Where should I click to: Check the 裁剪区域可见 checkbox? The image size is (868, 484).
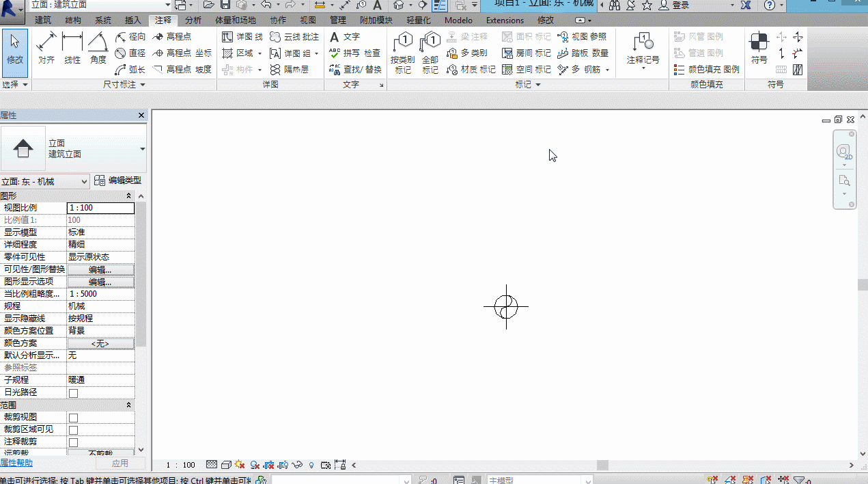pyautogui.click(x=74, y=430)
